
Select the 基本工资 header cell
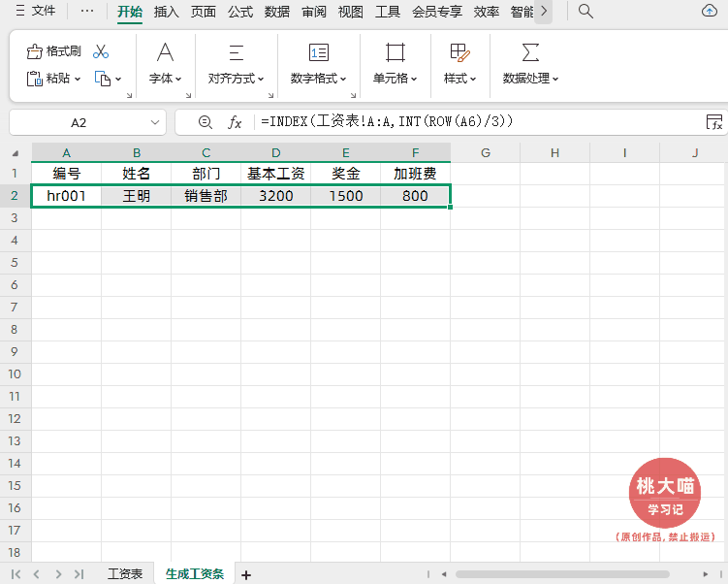coord(275,174)
